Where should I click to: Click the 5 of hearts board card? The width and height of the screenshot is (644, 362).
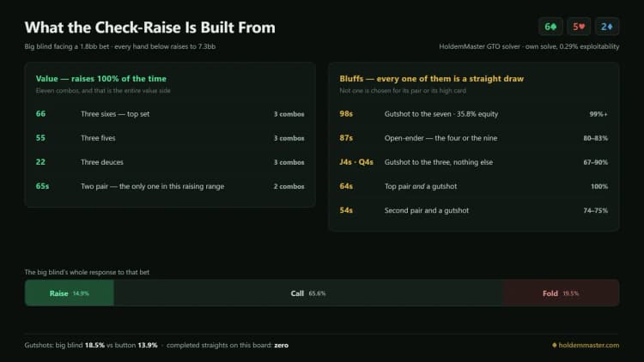tap(579, 27)
